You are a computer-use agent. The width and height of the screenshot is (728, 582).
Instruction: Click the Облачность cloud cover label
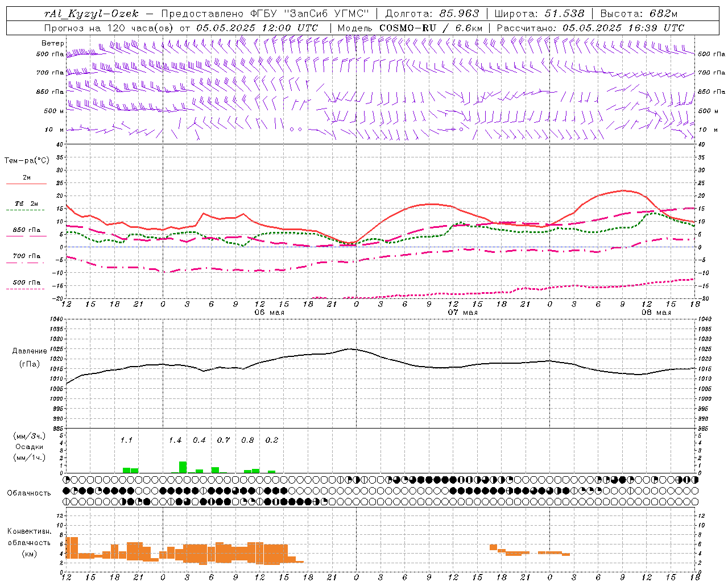29,493
